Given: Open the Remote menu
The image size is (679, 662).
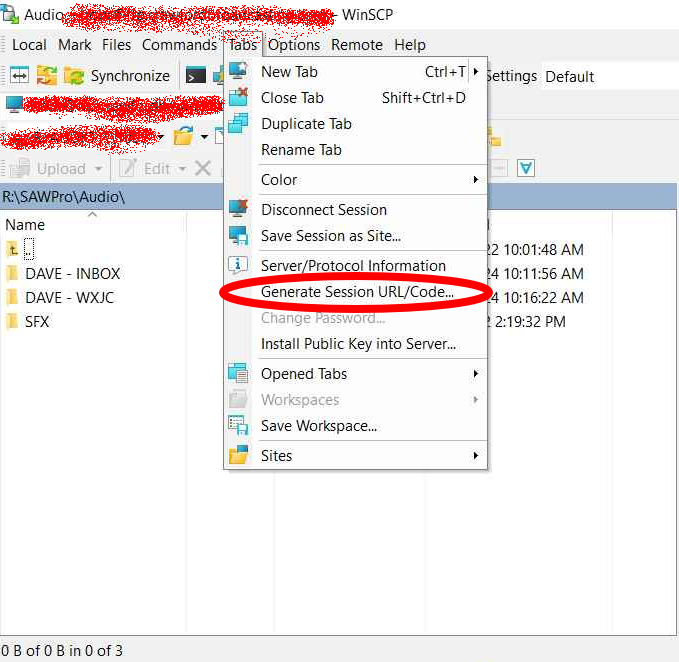Looking at the screenshot, I should pos(357,45).
